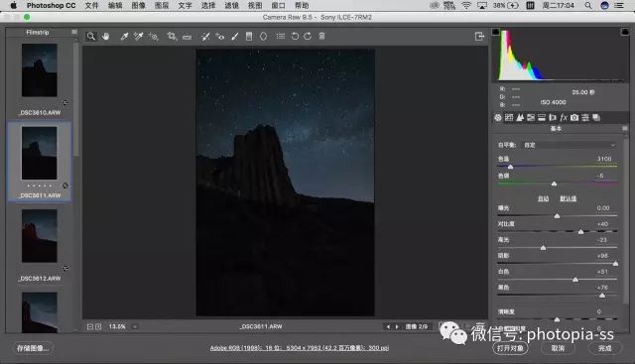The width and height of the screenshot is (635, 364).
Task: Select the Graduated Filter tool
Action: (x=249, y=37)
